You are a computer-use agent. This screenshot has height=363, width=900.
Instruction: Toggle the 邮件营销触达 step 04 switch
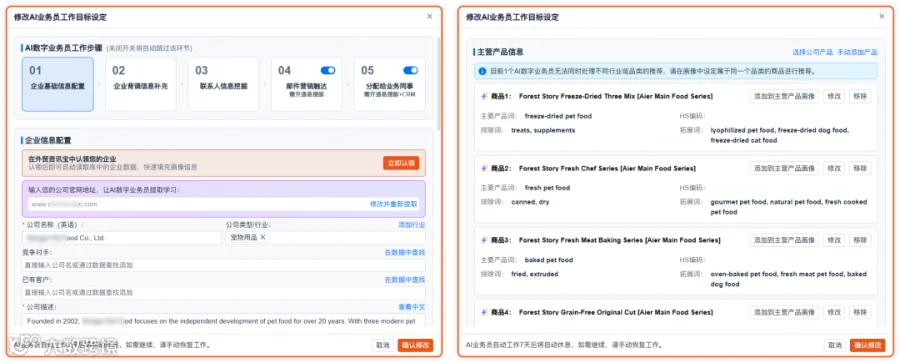click(328, 70)
